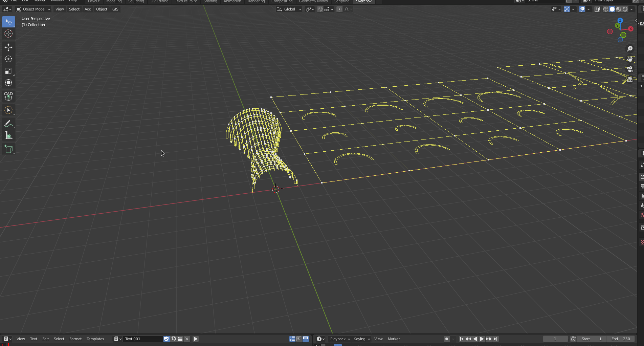Switch to material preview shading
Screen dimensions: 644x346
tap(619, 9)
